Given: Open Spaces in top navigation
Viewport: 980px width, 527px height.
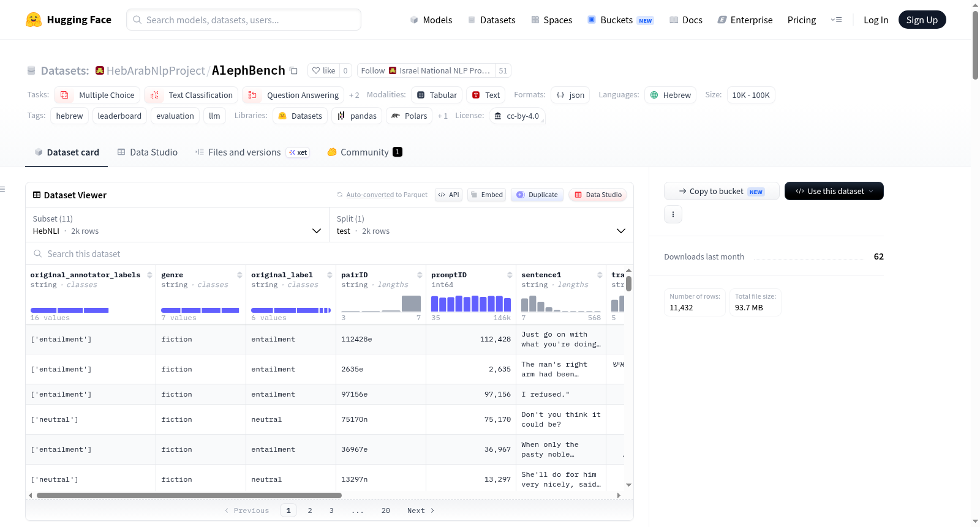Looking at the screenshot, I should [551, 20].
